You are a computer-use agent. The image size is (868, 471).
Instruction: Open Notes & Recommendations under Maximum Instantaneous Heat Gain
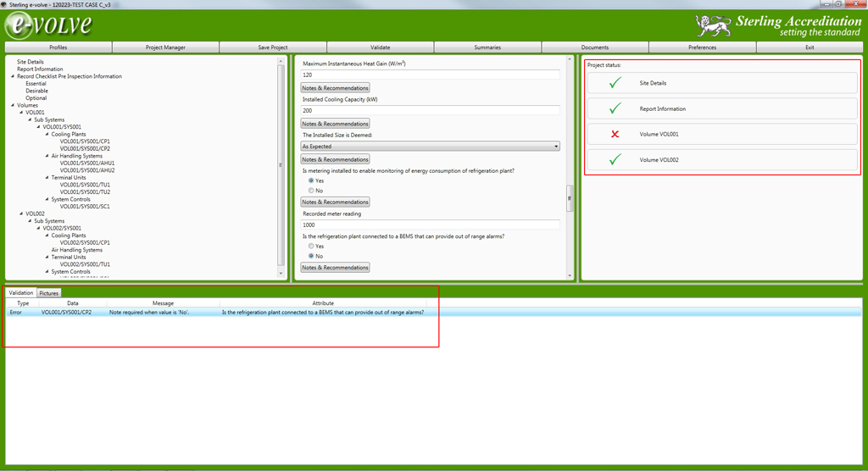click(x=335, y=88)
